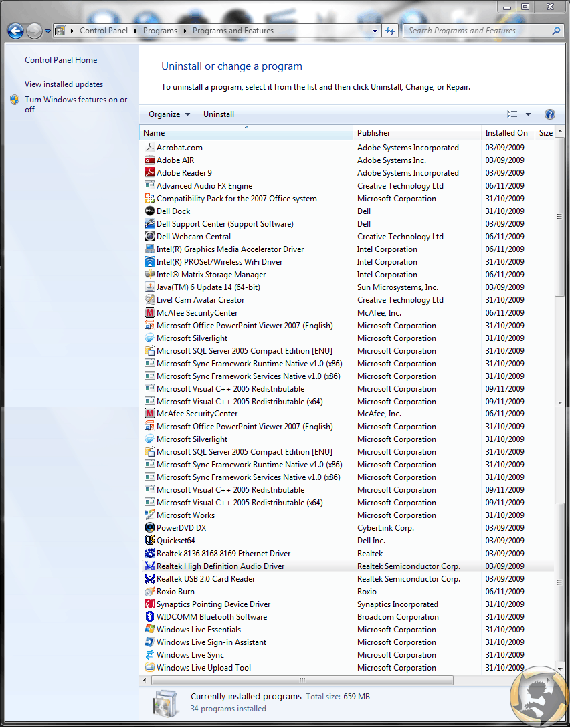Click the PowerDVD DX icon
Image resolution: width=570 pixels, height=728 pixels.
[150, 528]
